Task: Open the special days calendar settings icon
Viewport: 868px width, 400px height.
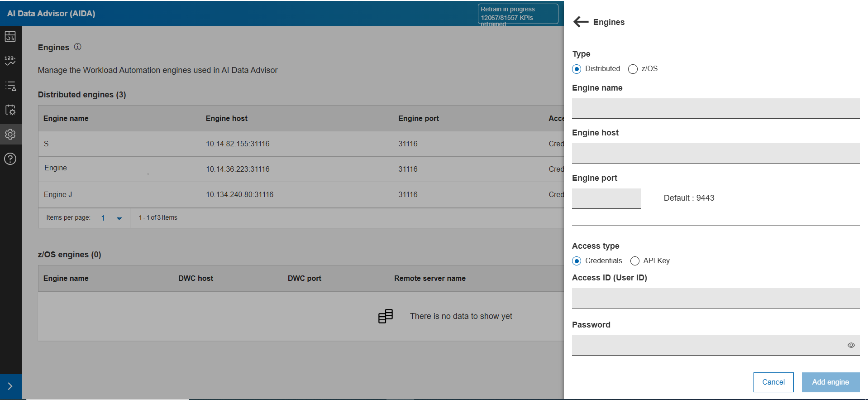Action: point(10,110)
